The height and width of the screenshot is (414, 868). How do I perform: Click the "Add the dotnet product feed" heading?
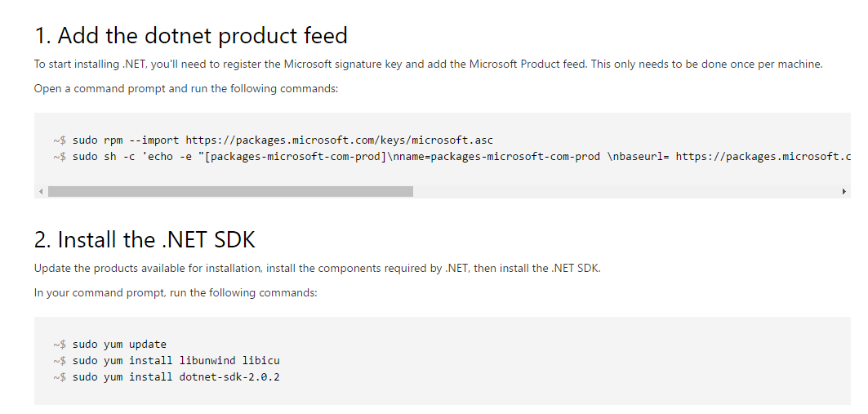pyautogui.click(x=191, y=36)
